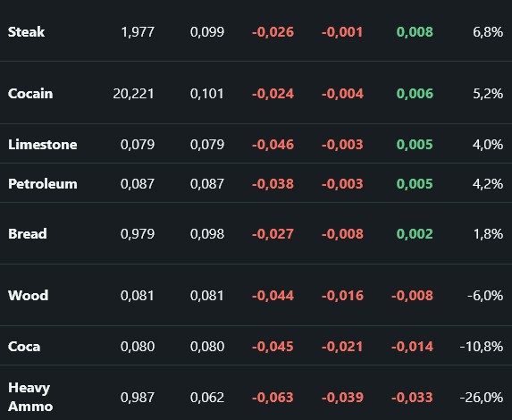The width and height of the screenshot is (512, 420).
Task: Select the Steak row label
Action: coord(26,32)
